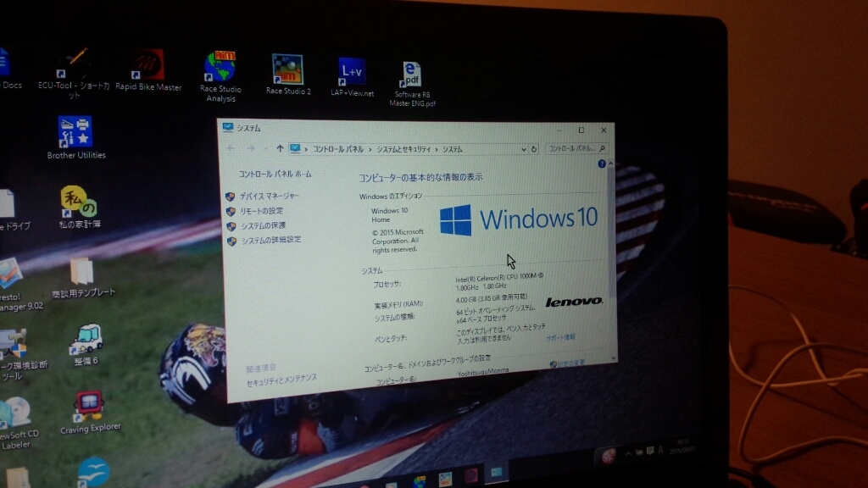The image size is (868, 488).
Task: Select システムとセキュリティ breadcrumb segment
Action: 403,149
